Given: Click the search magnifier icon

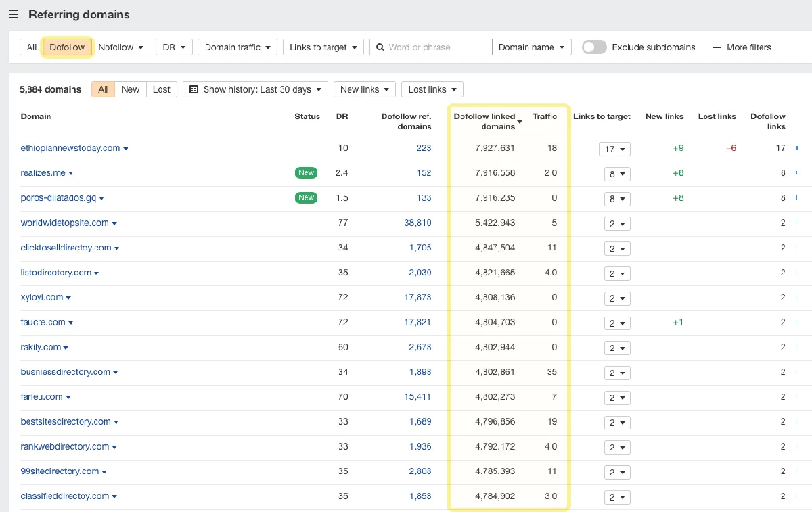Looking at the screenshot, I should [x=380, y=47].
